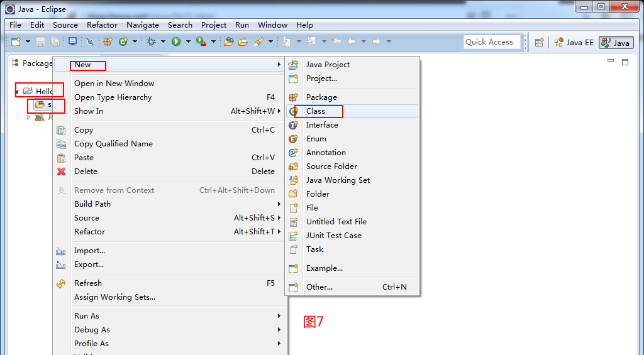Click the Save All toolbar icon

tap(55, 41)
